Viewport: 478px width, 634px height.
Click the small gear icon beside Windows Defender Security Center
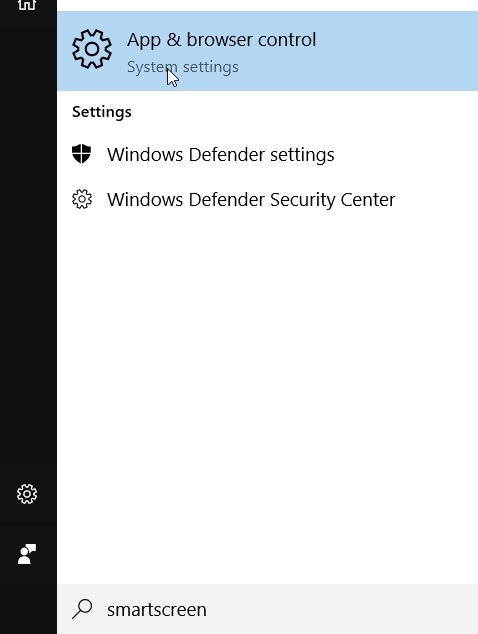(x=82, y=199)
